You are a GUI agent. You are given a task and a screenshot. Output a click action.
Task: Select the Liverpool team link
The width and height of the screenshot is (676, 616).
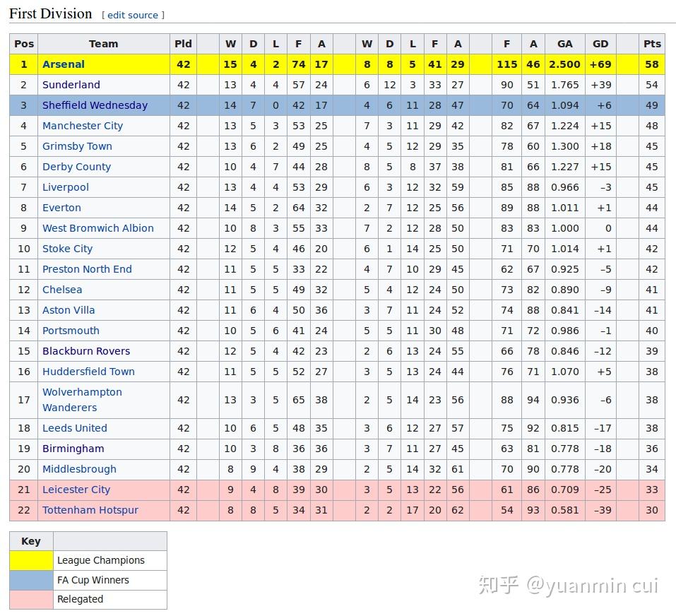point(66,187)
